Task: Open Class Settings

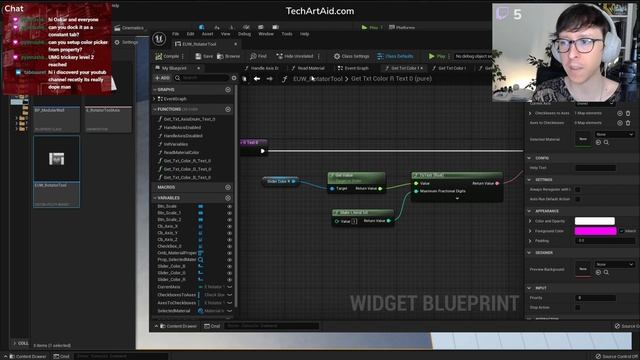Action: [351, 56]
